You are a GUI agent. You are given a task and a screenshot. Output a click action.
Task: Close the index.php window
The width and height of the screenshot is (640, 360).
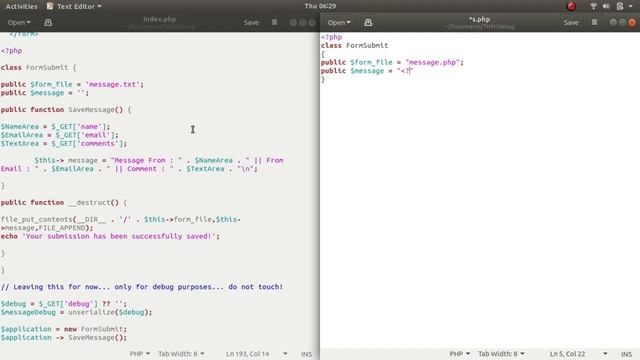[x=312, y=22]
